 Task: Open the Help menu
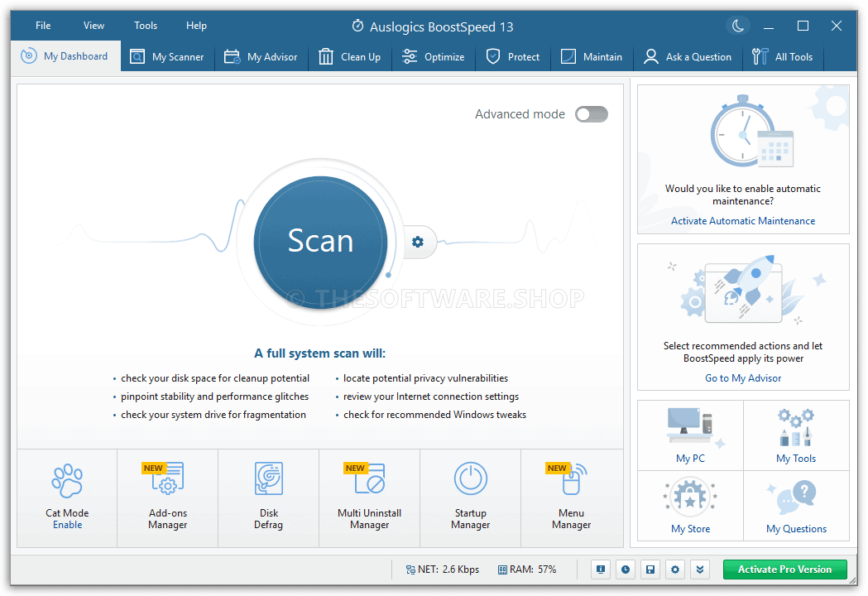tap(196, 26)
